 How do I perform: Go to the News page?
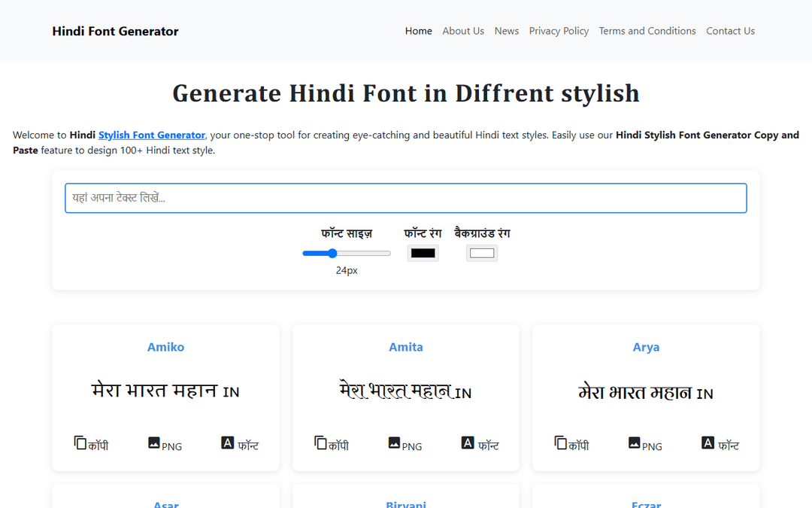pyautogui.click(x=507, y=31)
